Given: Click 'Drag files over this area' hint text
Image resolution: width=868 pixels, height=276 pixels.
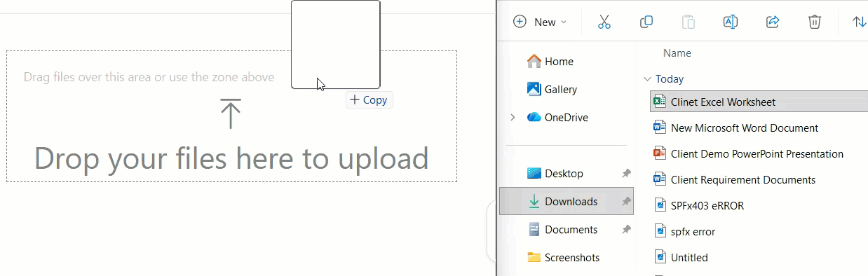Looking at the screenshot, I should (149, 77).
